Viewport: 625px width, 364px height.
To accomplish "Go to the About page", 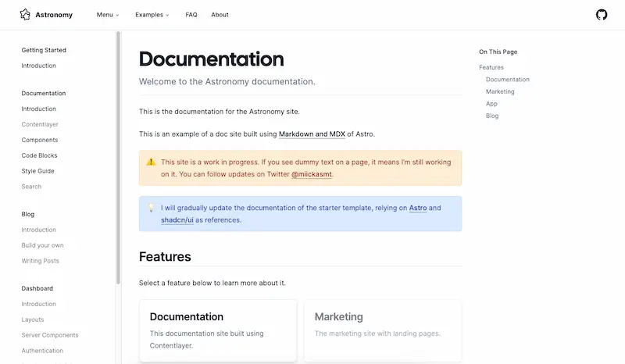I will tap(220, 15).
